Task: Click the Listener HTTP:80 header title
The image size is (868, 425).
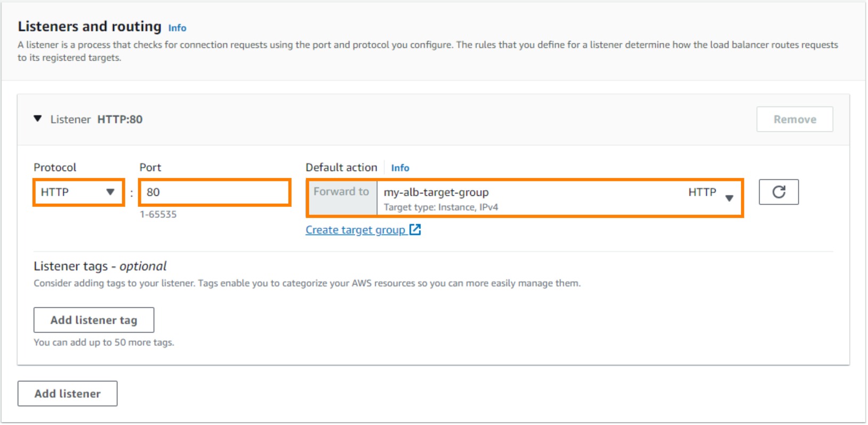Action: pyautogui.click(x=97, y=119)
